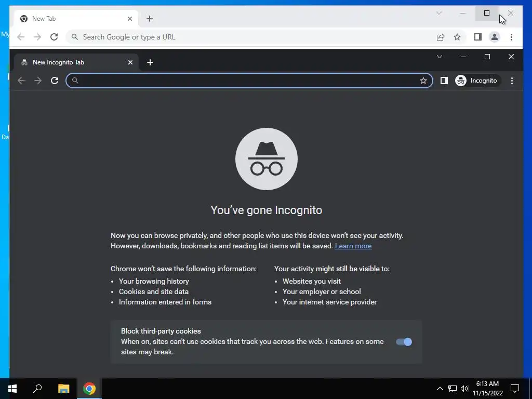Click 'Your employer or school' bullet

pos(322,292)
